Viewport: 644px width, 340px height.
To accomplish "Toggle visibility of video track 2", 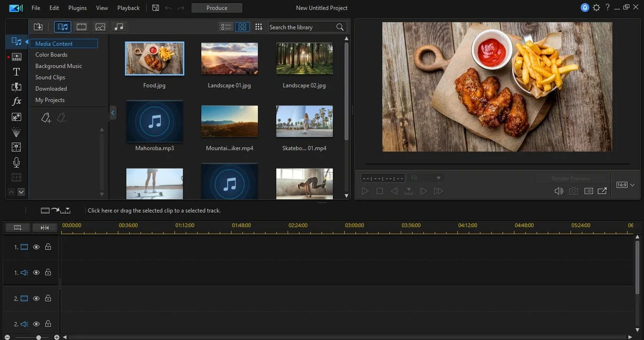I will point(36,298).
